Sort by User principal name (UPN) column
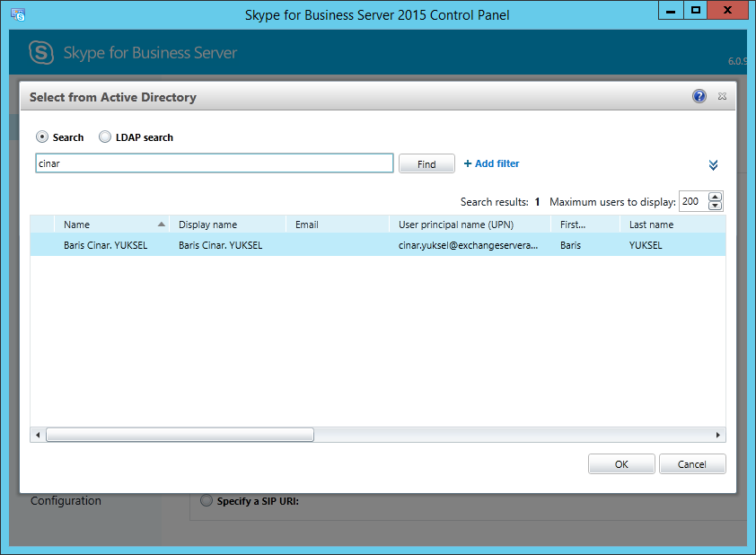The image size is (756, 555). 470,225
